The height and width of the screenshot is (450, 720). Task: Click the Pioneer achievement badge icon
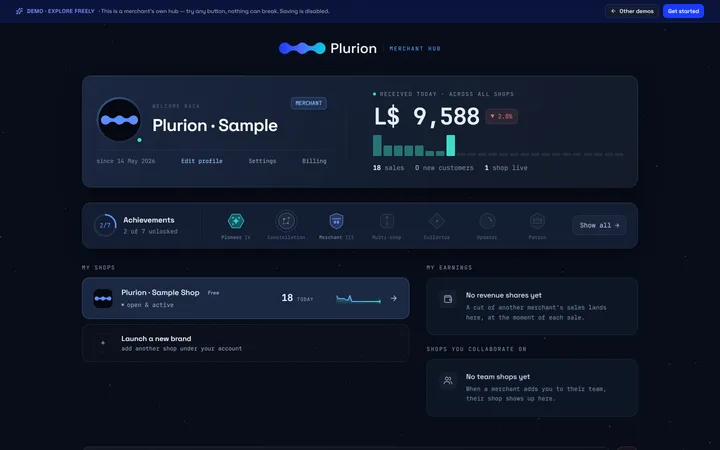coord(236,221)
